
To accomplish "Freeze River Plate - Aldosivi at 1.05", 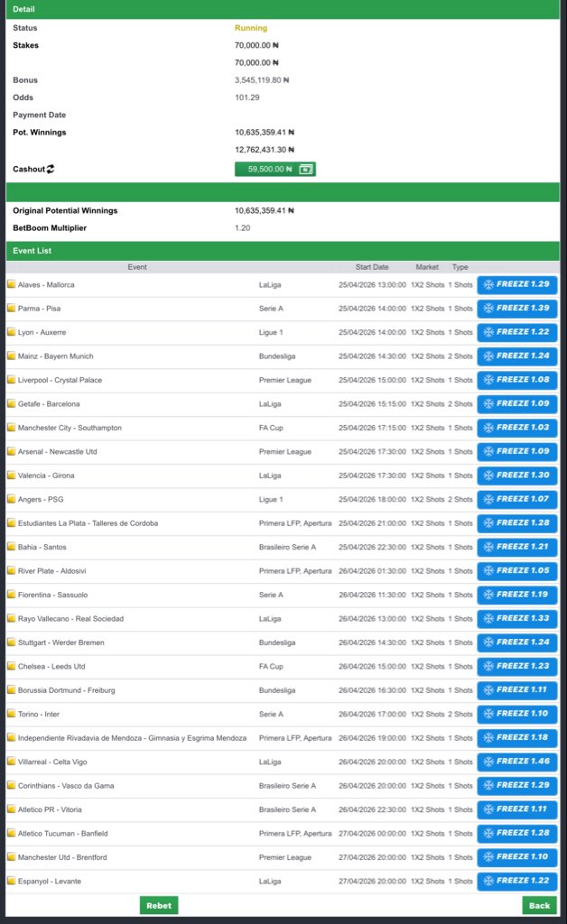I will click(x=517, y=571).
